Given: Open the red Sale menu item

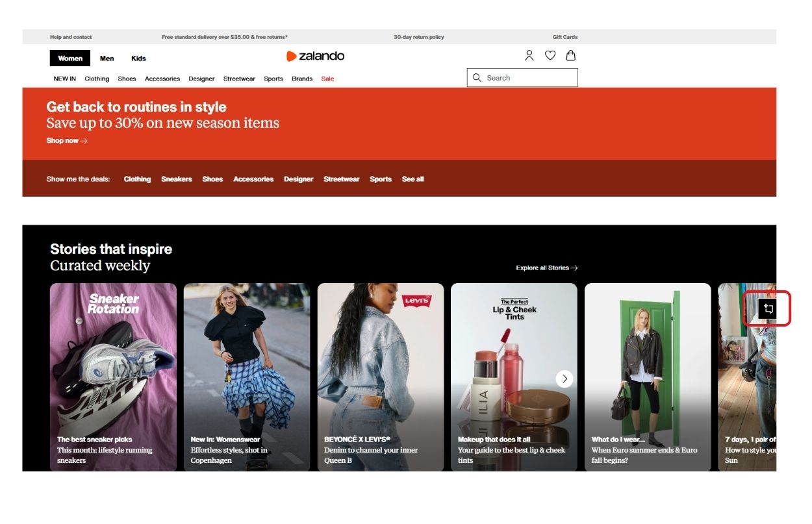Looking at the screenshot, I should pos(327,79).
